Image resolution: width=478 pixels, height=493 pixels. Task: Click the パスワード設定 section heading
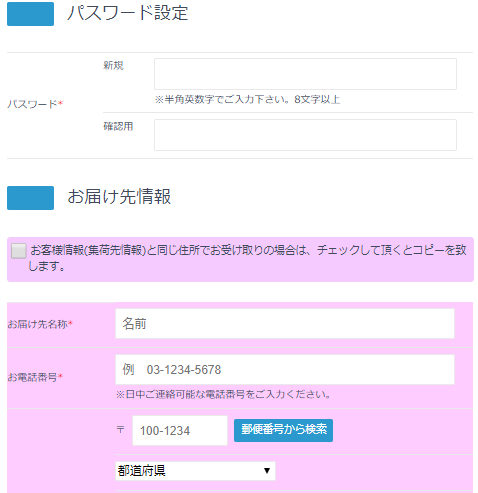coord(128,13)
